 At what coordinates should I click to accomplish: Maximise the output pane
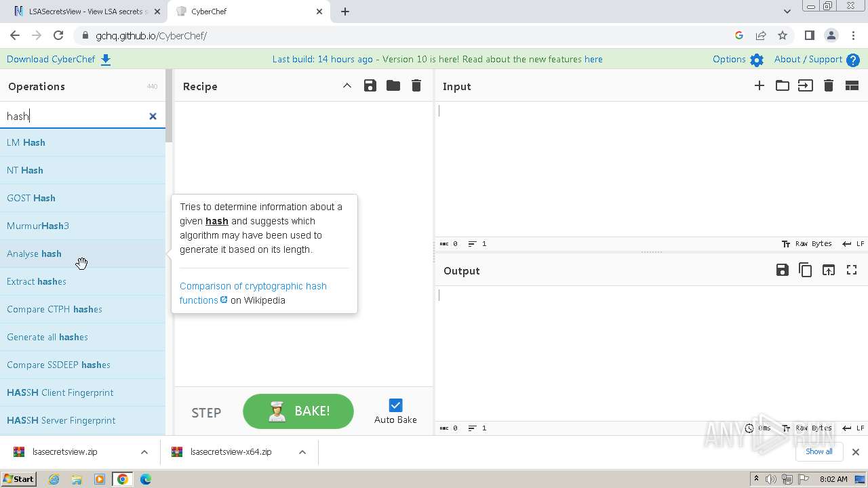point(852,270)
